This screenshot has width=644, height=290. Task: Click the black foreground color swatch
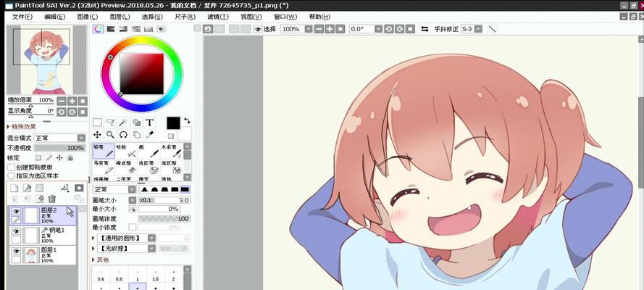pyautogui.click(x=173, y=123)
